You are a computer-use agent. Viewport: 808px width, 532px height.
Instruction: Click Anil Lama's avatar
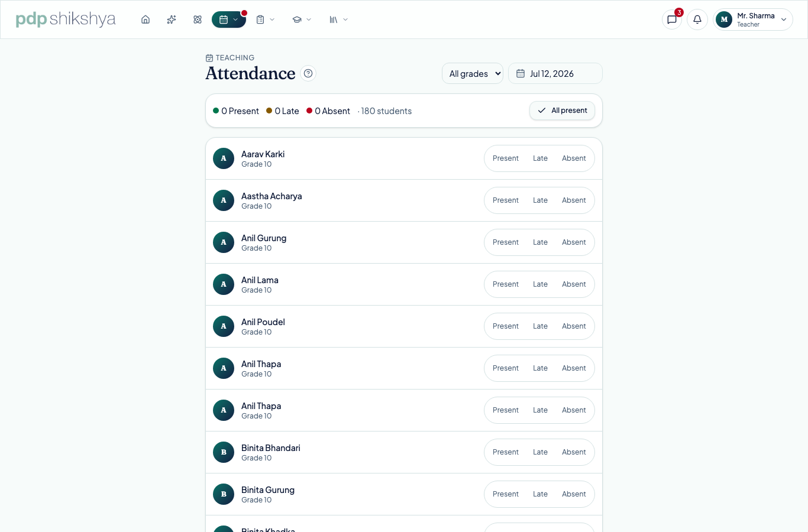pyautogui.click(x=224, y=284)
